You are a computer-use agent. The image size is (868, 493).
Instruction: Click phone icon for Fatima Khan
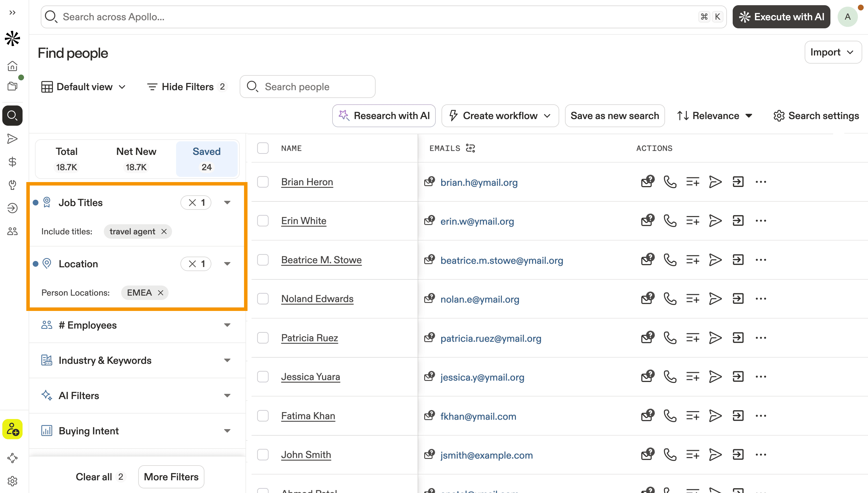(x=670, y=416)
